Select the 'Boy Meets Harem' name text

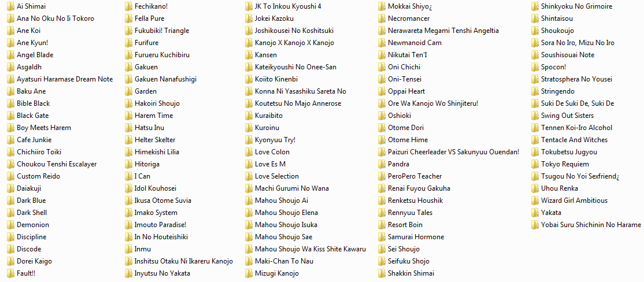44,127
